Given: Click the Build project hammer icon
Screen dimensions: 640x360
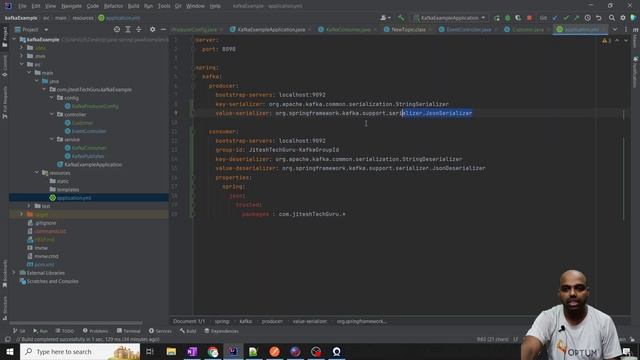Looking at the screenshot, I should (x=401, y=18).
